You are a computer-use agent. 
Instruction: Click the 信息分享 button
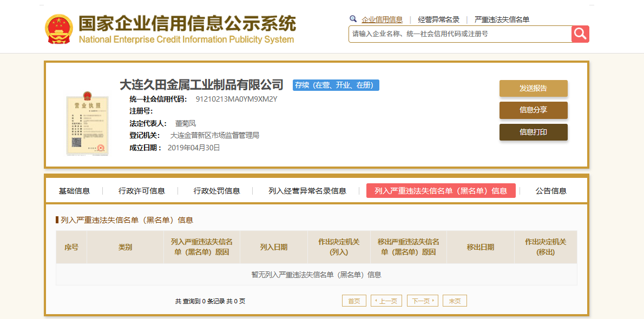tap(533, 110)
